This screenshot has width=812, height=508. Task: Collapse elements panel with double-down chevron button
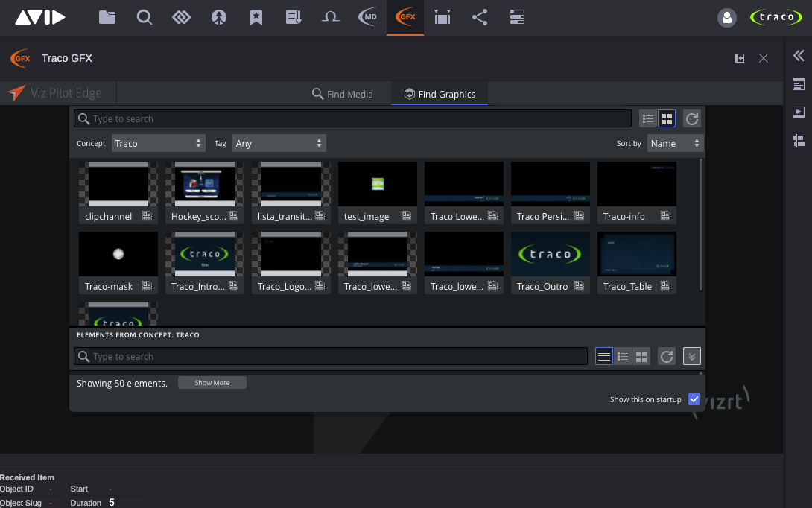691,357
